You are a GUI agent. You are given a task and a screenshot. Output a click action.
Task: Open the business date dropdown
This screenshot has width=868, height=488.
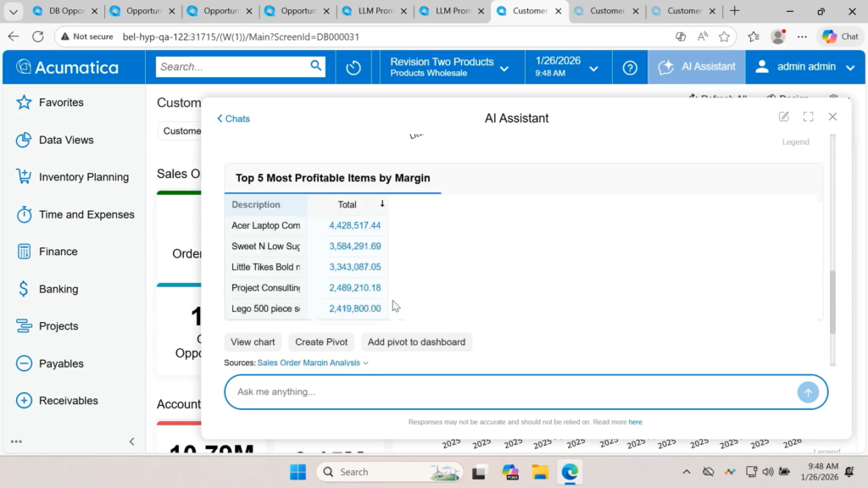click(x=567, y=67)
